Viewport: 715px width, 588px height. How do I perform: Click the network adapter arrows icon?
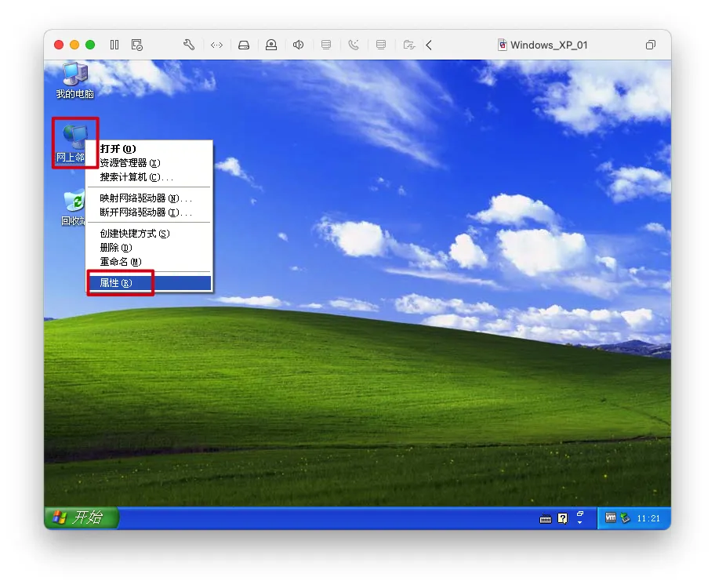tap(216, 45)
